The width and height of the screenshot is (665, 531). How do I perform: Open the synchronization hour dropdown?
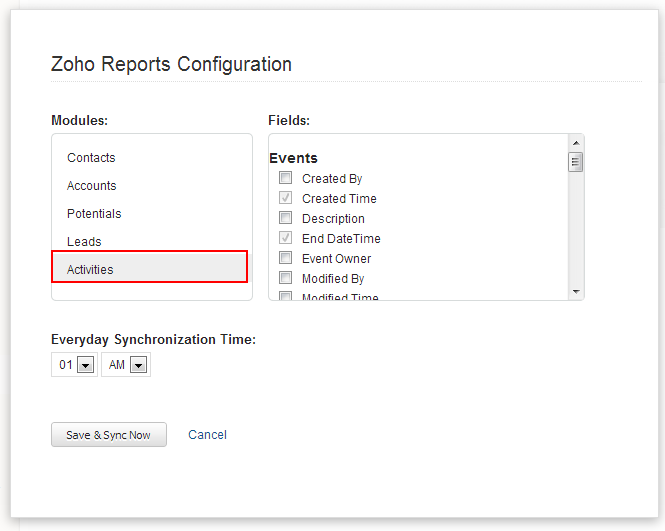tap(74, 365)
